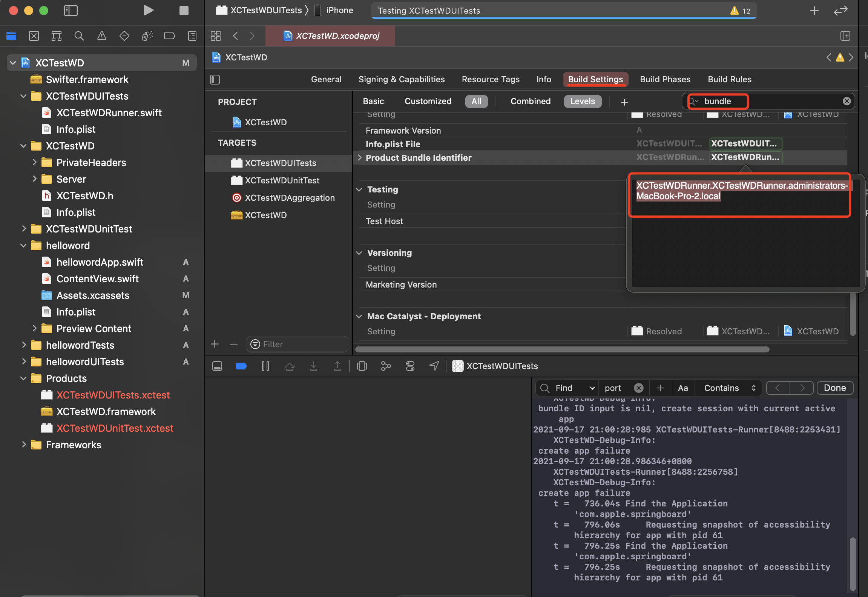Image resolution: width=868 pixels, height=597 pixels.
Task: Switch to the Build Phases tab
Action: tap(665, 79)
